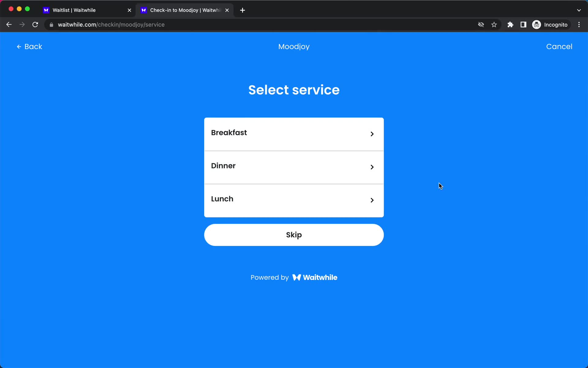The height and width of the screenshot is (368, 588).
Task: Click the back arrow navigation icon
Action: click(x=19, y=47)
